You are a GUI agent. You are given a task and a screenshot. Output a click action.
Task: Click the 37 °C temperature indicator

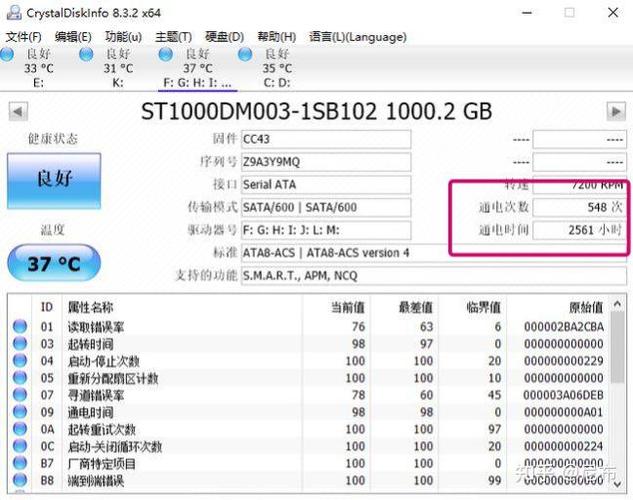coord(54,263)
